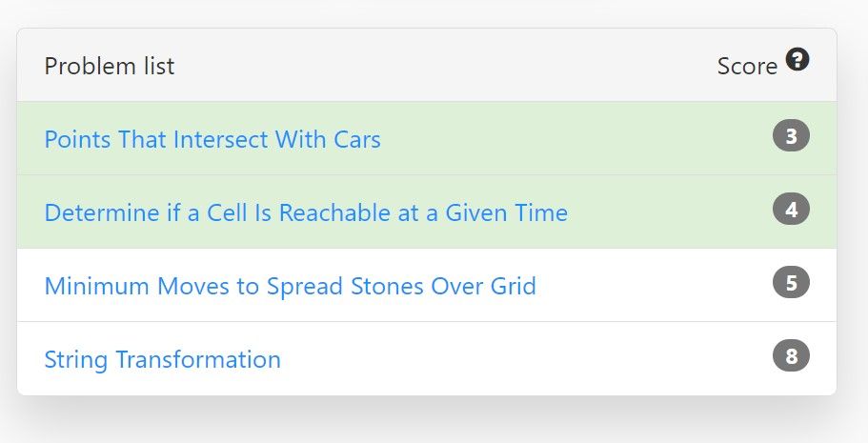Select the Problem list header text
The width and height of the screenshot is (868, 443).
click(x=110, y=66)
